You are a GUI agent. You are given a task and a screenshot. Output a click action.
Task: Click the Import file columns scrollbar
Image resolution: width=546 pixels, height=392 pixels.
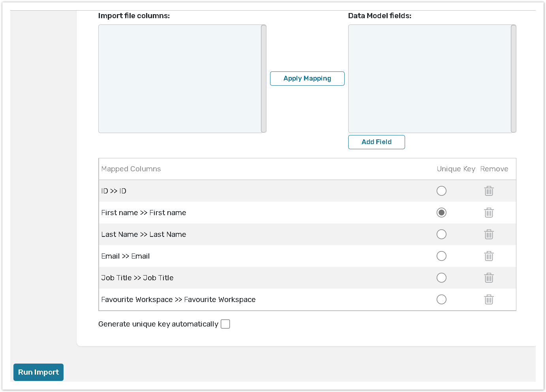point(264,79)
